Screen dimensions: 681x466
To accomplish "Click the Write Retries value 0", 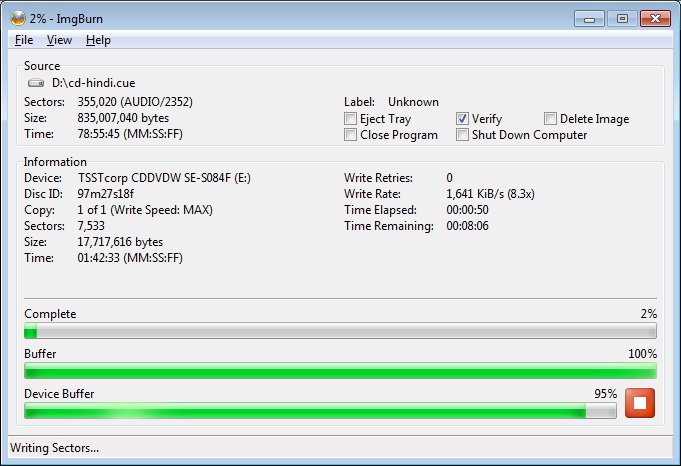I will click(x=450, y=178).
